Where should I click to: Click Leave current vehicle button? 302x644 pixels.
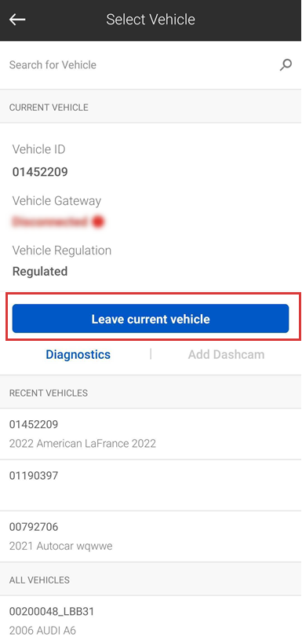151,319
